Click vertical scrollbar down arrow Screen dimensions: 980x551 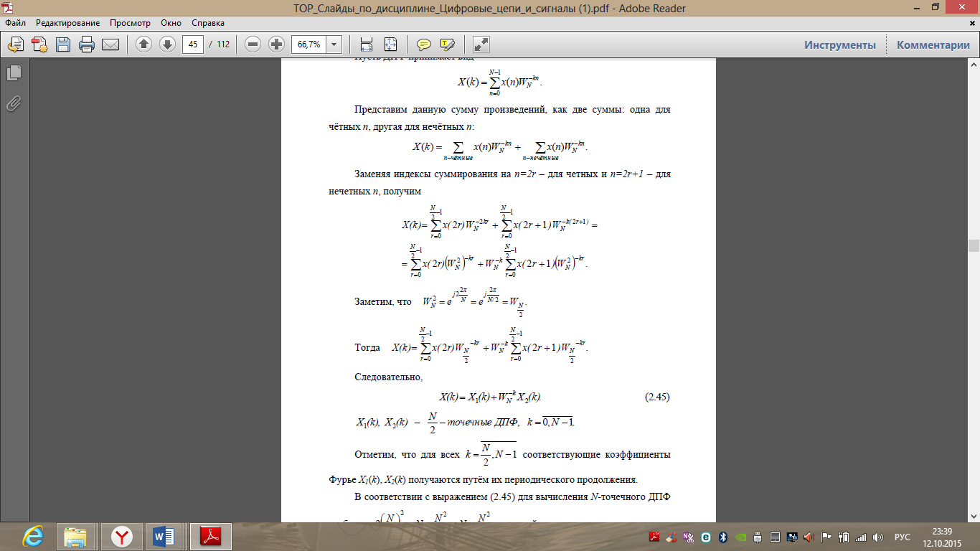974,516
